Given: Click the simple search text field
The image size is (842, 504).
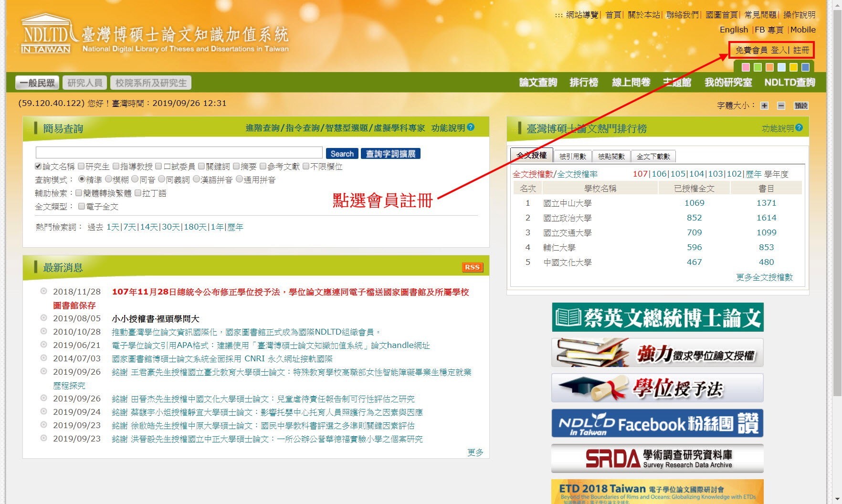Looking at the screenshot, I should (x=179, y=153).
